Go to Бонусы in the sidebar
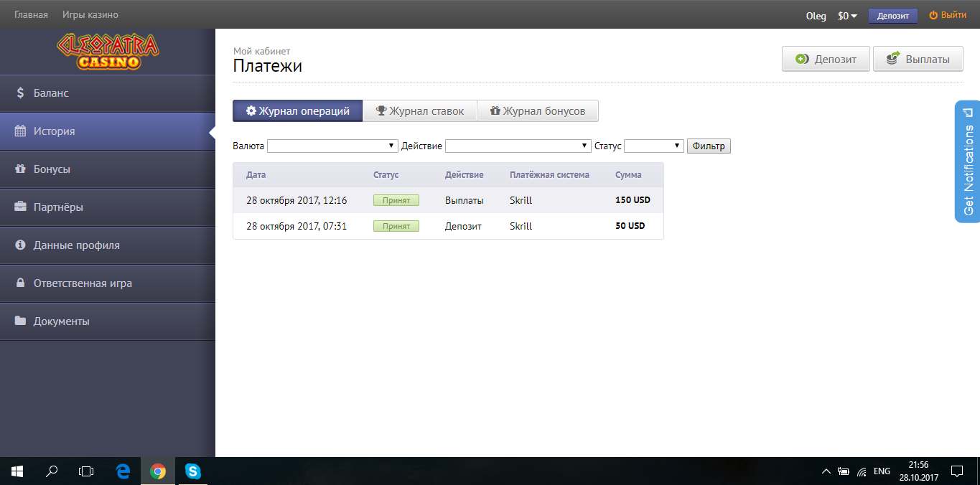980x485 pixels. click(x=108, y=169)
